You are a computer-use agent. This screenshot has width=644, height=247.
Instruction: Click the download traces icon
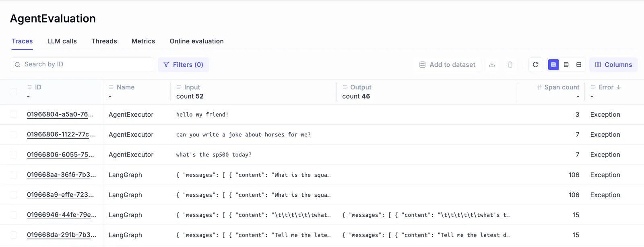click(492, 65)
